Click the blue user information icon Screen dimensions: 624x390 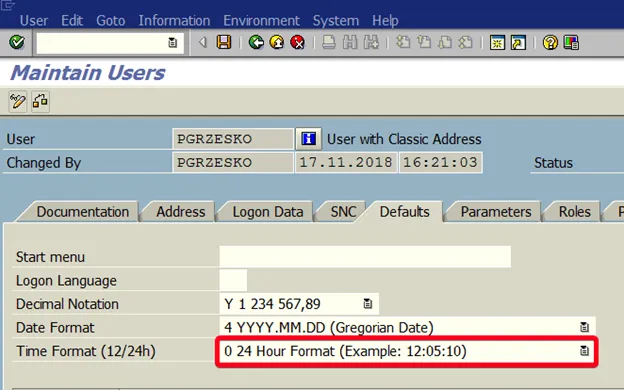308,139
